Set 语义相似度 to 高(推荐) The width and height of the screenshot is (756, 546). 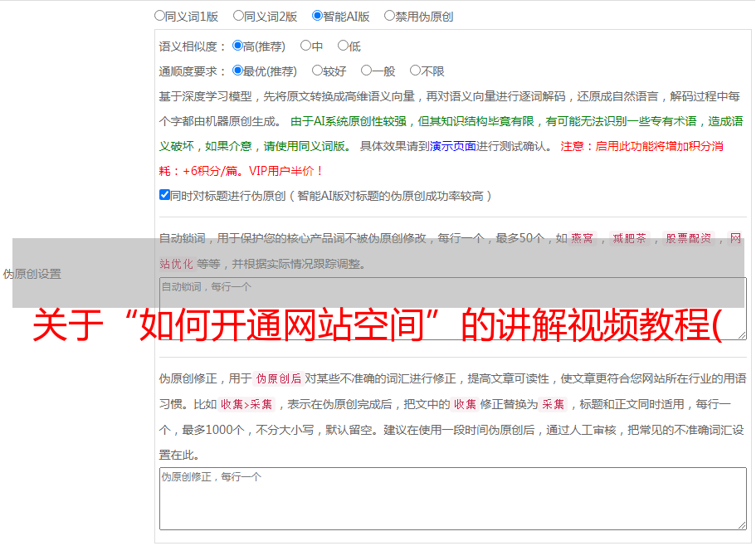237,46
